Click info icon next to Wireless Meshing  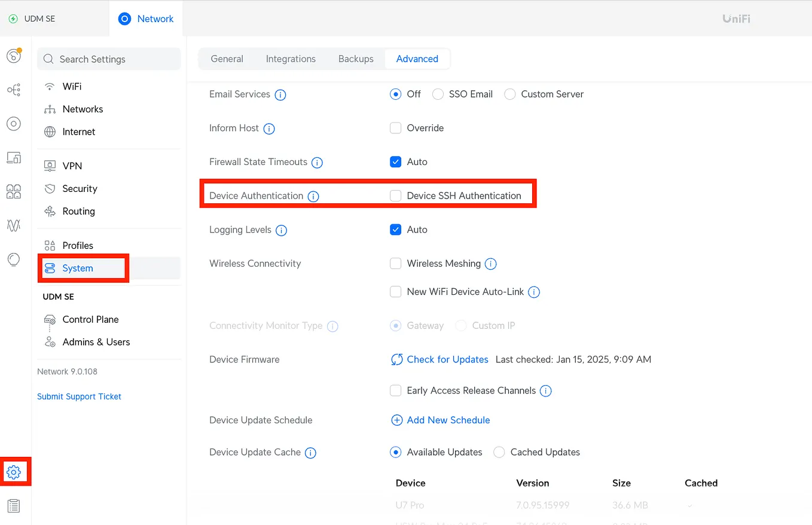491,264
